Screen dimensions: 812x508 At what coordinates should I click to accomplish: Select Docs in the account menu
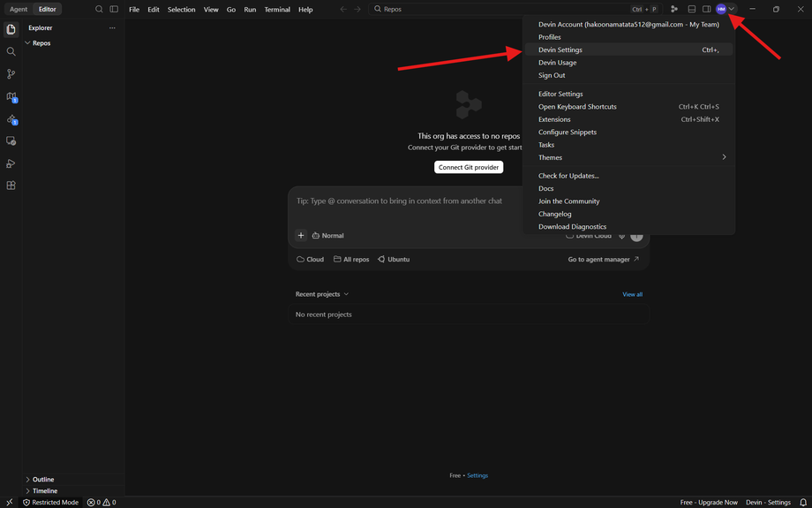pyautogui.click(x=628, y=189)
